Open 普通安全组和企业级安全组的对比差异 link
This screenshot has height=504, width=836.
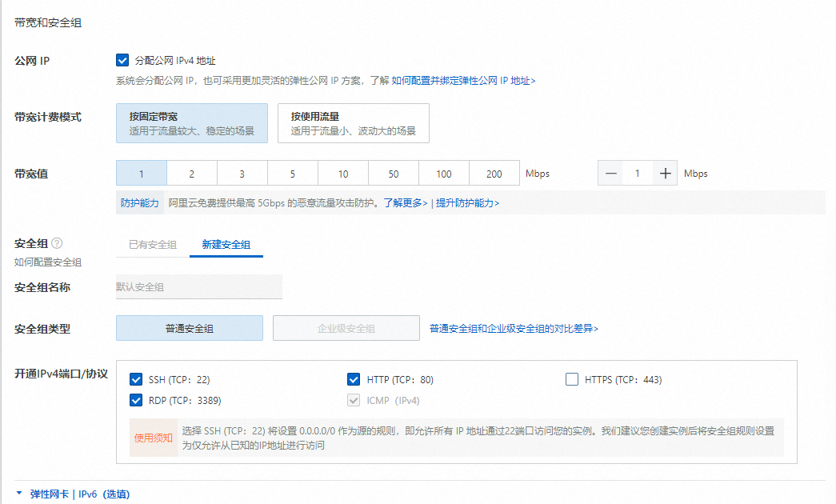click(514, 328)
